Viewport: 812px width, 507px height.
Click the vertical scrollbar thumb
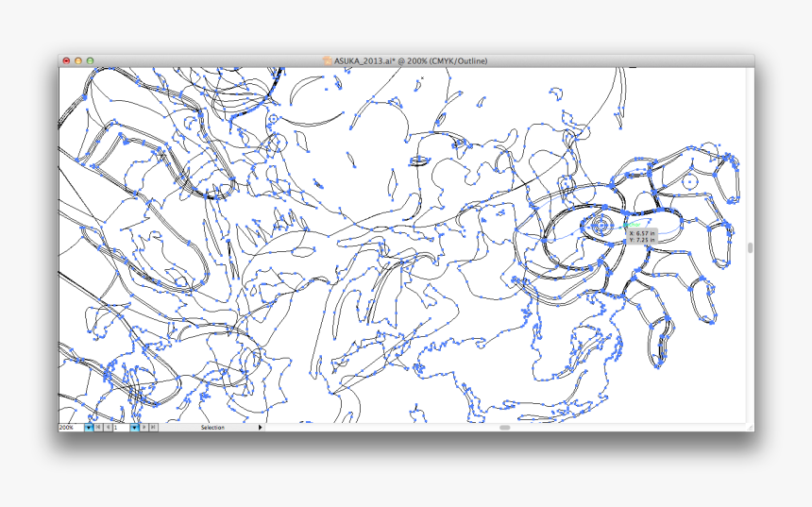point(750,248)
